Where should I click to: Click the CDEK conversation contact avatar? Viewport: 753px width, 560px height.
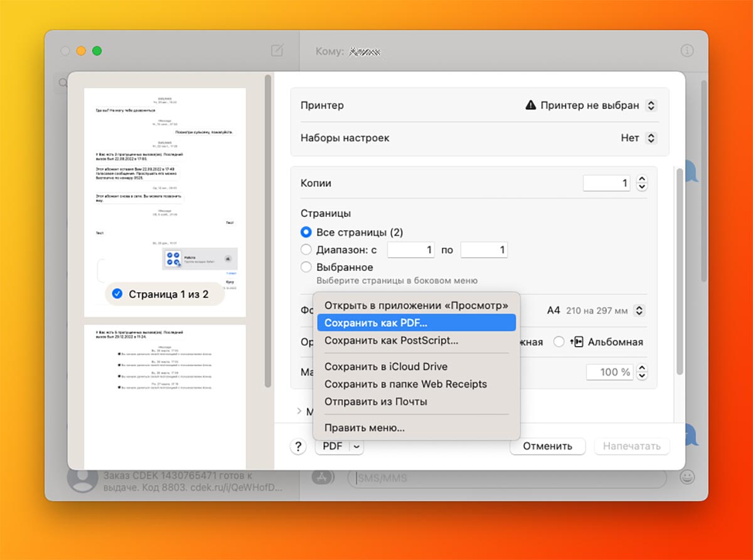click(x=82, y=480)
